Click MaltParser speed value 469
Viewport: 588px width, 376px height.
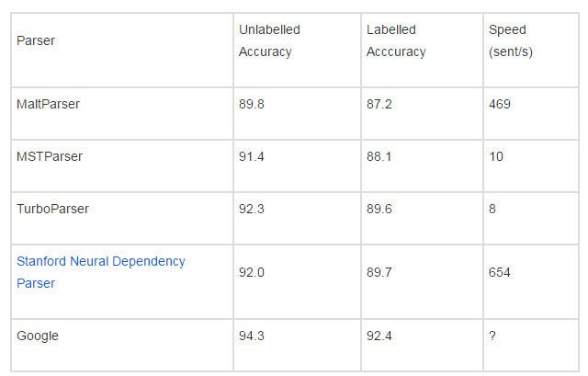[x=500, y=104]
